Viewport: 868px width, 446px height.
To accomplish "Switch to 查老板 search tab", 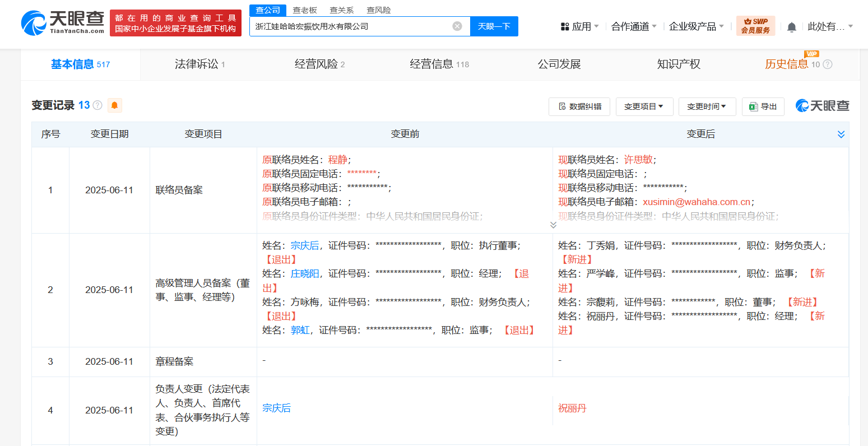I will tap(305, 10).
